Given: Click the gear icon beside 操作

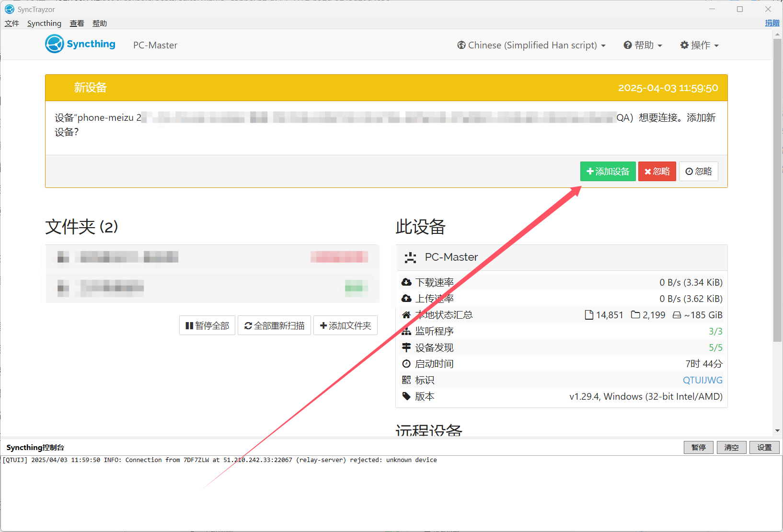Looking at the screenshot, I should pos(684,45).
